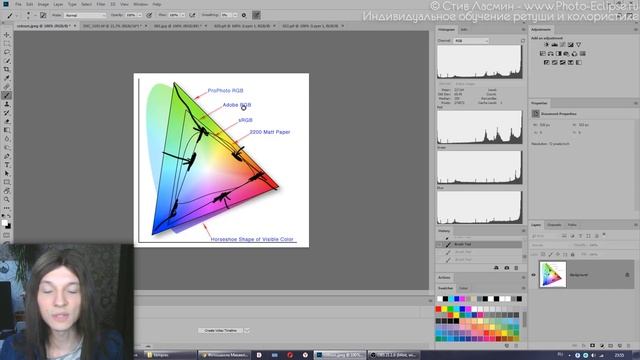The height and width of the screenshot is (360, 640).
Task: Add layer mask in Layers panel
Action: click(592, 345)
